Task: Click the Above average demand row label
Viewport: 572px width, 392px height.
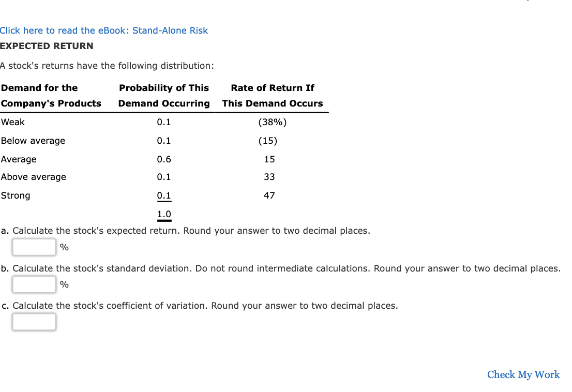Action: pos(33,177)
